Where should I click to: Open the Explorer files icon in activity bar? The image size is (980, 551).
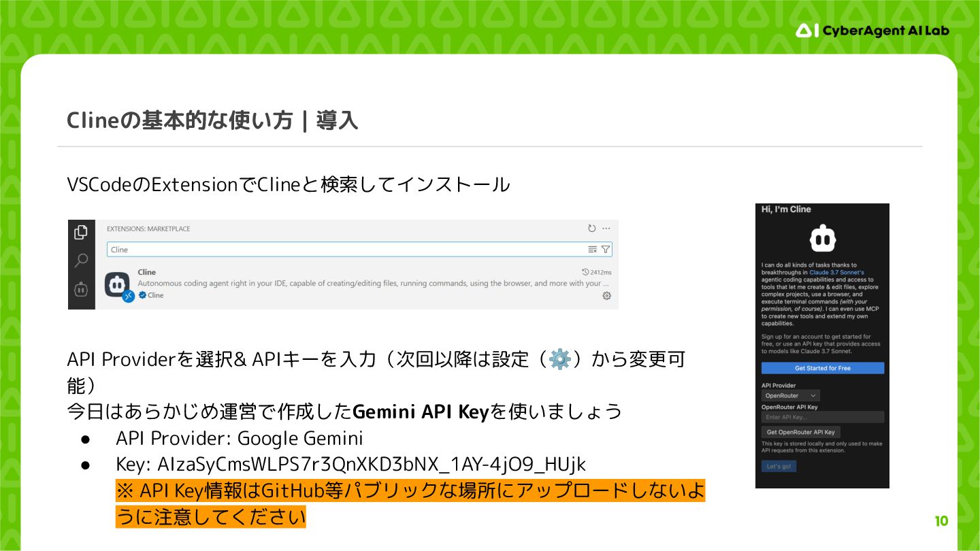click(81, 232)
